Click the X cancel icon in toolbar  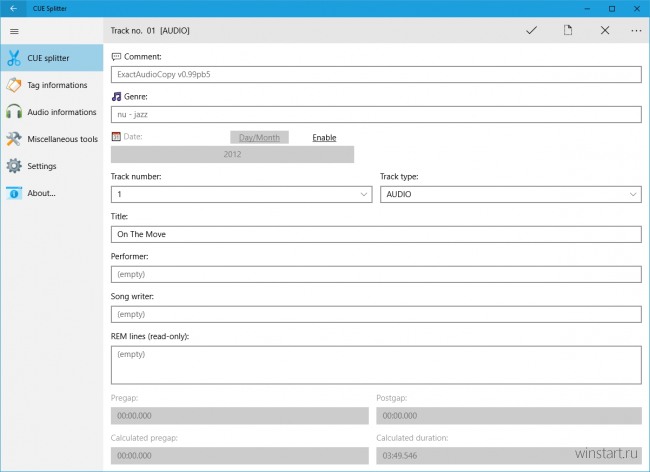[x=604, y=31]
